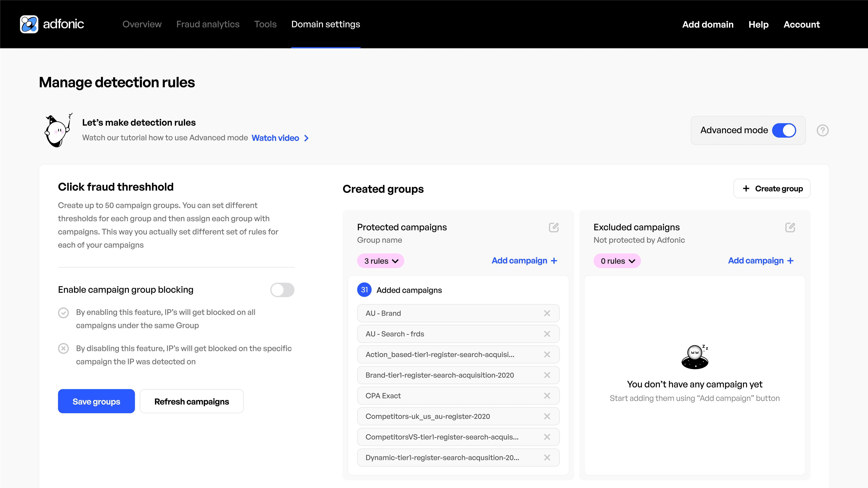Enable campaign group blocking toggle

[x=282, y=290]
